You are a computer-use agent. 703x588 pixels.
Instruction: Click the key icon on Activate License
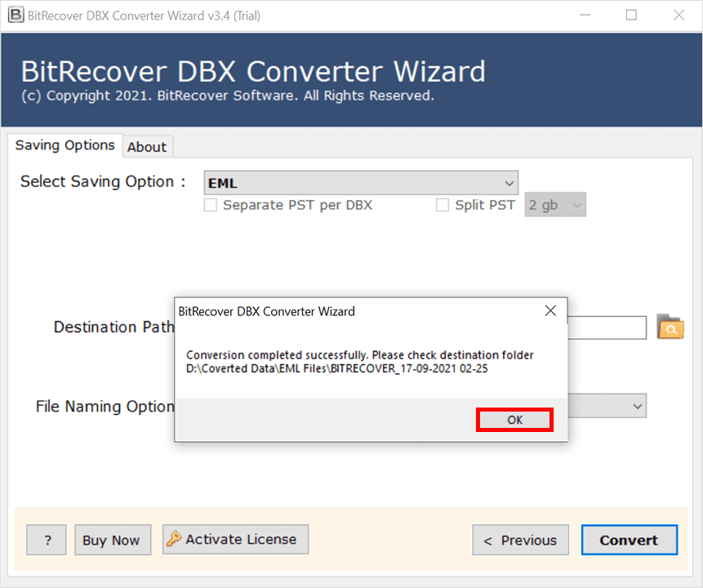pyautogui.click(x=174, y=539)
